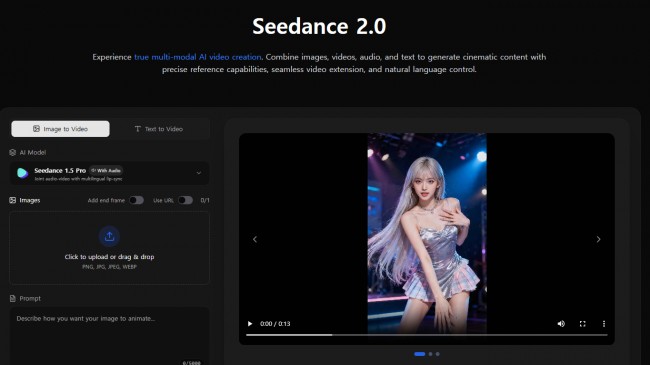Open the video more options menu
This screenshot has width=650, height=365.
(604, 324)
